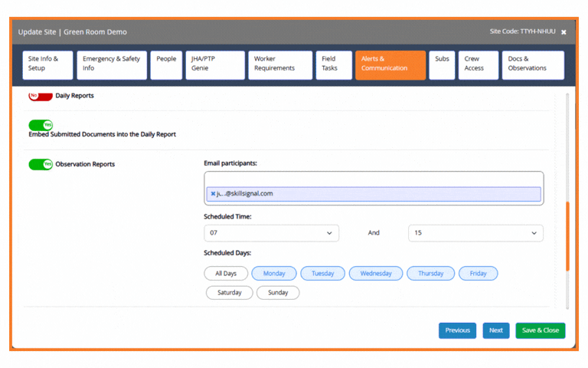This screenshot has width=588, height=368.
Task: Open the Docs & Observations tab
Action: coord(533,65)
